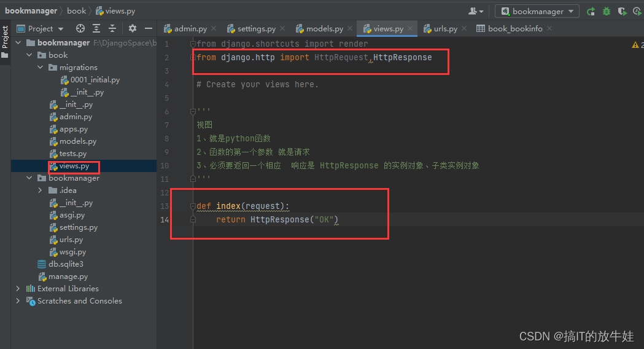
Task: Open the Project view selector dropdown
Action: coord(41,28)
